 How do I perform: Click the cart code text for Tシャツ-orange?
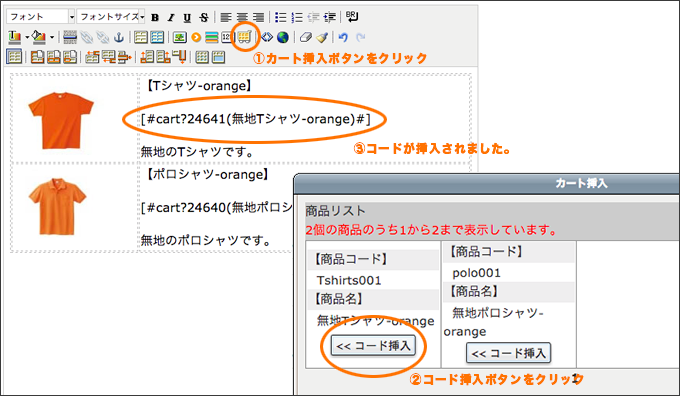(x=255, y=119)
